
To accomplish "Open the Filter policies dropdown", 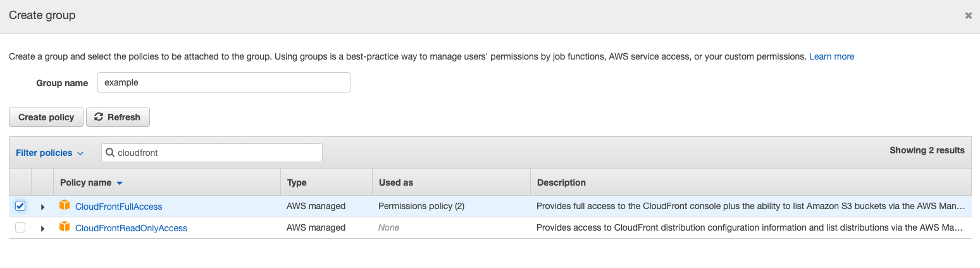I will (49, 153).
